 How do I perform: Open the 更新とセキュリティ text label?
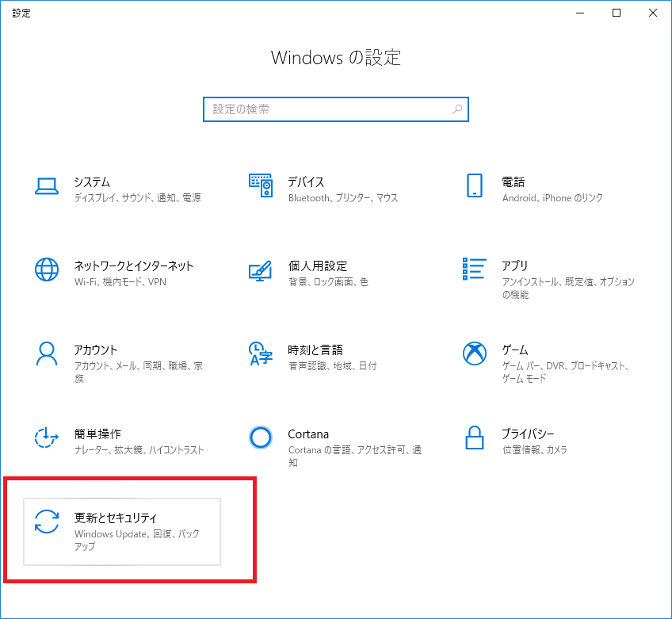pos(116,518)
